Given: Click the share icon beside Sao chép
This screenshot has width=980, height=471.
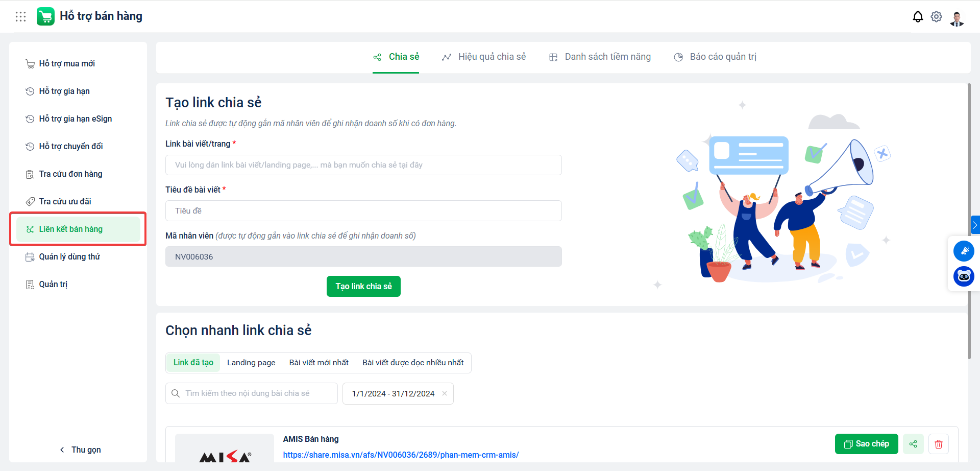Looking at the screenshot, I should pyautogui.click(x=913, y=444).
